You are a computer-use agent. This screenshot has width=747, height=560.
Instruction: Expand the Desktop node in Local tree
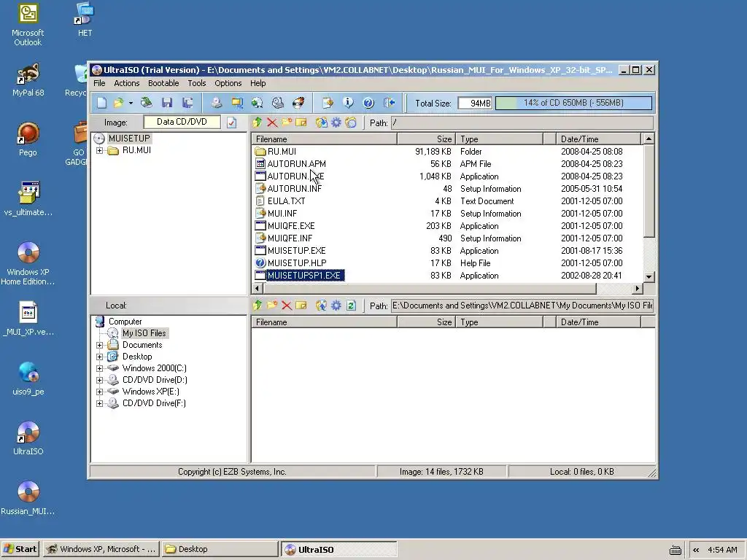(x=99, y=357)
